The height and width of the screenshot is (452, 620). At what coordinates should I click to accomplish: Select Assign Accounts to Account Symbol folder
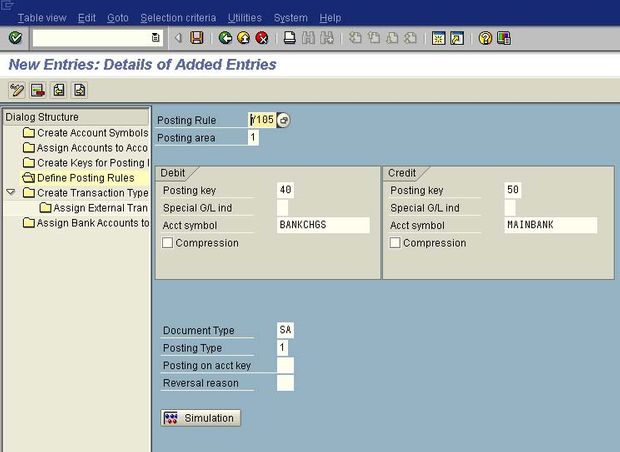(85, 148)
